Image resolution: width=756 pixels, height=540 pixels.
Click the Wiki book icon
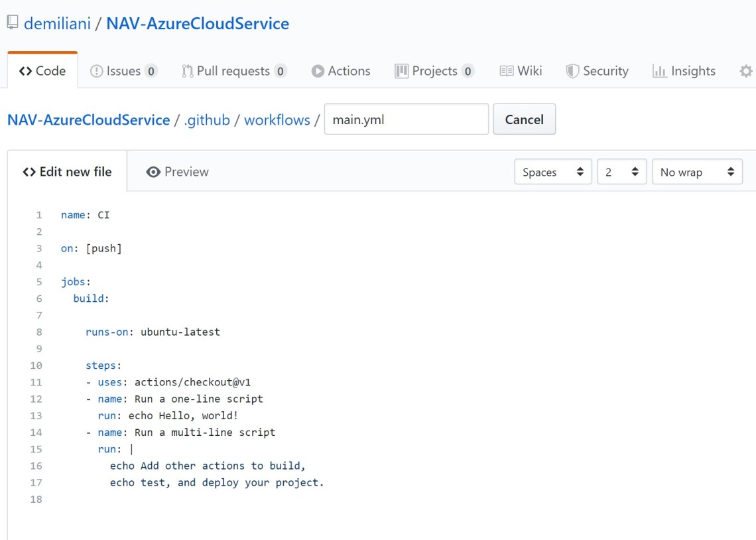point(506,70)
